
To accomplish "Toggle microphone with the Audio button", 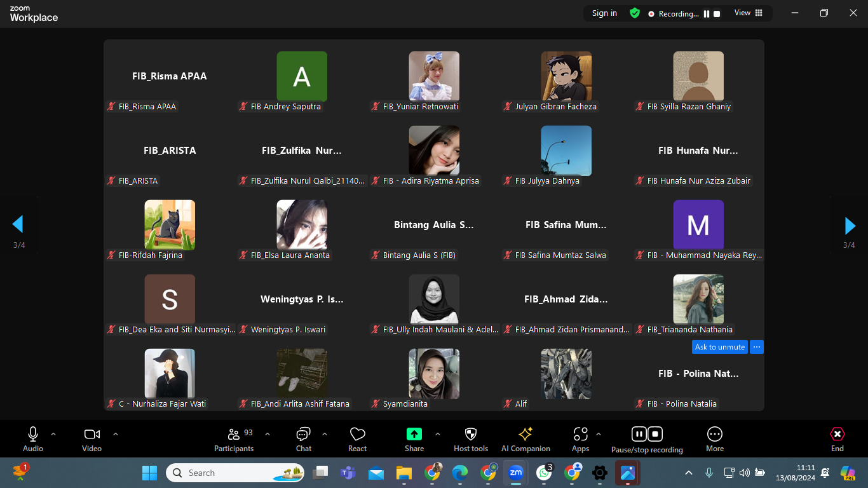I will pos(33,435).
